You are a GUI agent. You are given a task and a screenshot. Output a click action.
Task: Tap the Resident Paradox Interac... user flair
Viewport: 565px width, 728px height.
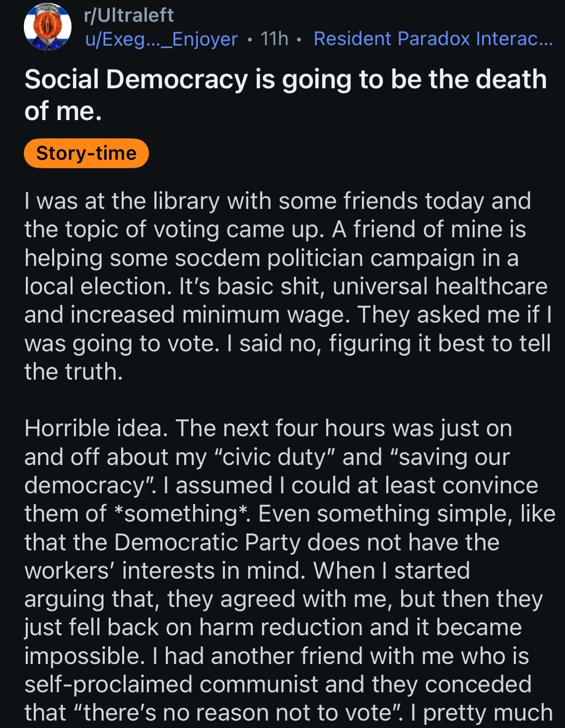(x=433, y=39)
